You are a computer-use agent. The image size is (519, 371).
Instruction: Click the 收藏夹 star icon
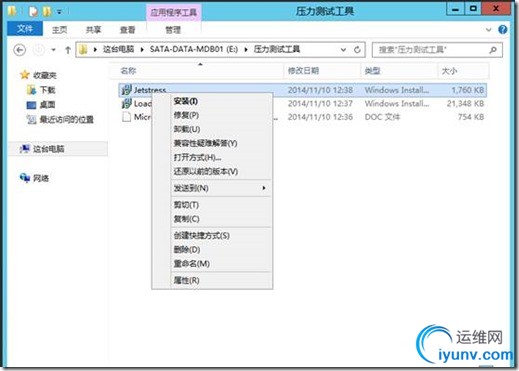(25, 75)
